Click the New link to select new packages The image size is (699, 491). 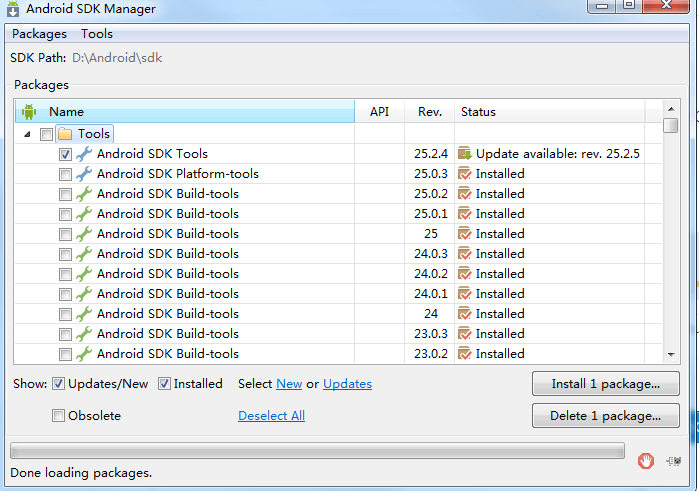click(289, 384)
